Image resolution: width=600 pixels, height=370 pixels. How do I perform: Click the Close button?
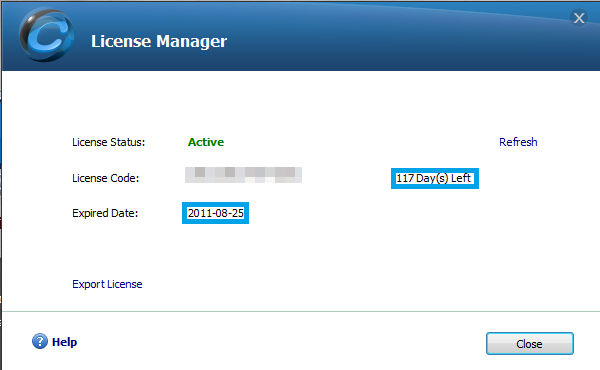click(530, 344)
